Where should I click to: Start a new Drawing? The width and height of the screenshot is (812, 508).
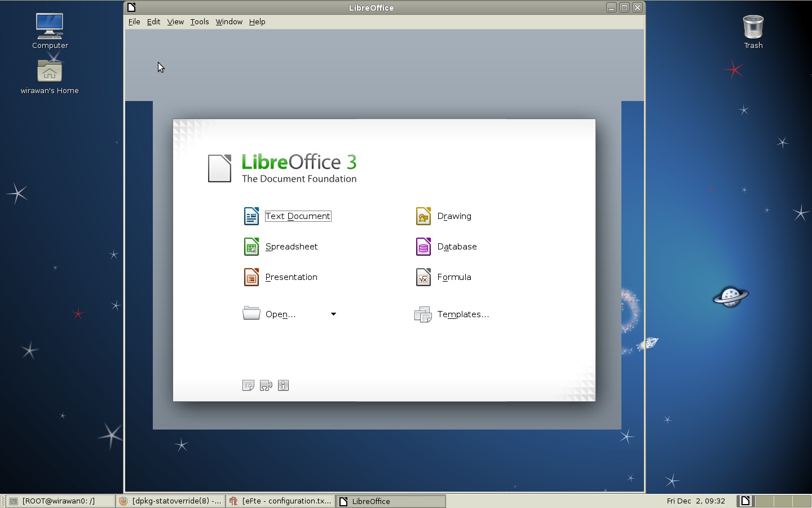click(x=443, y=216)
